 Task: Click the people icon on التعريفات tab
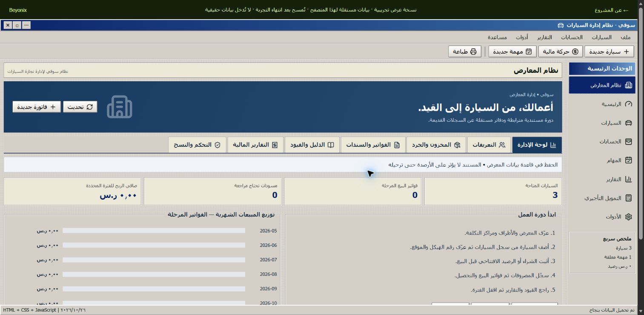pos(502,145)
